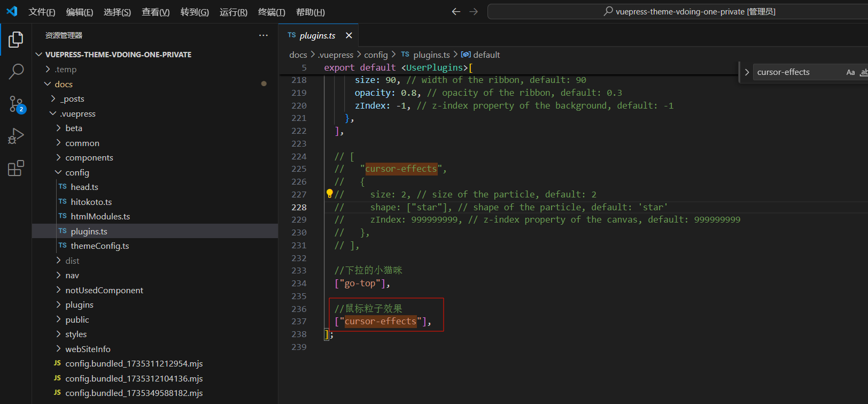This screenshot has width=868, height=404.
Task: Select the plugins.ts editor tab
Action: pyautogui.click(x=319, y=35)
